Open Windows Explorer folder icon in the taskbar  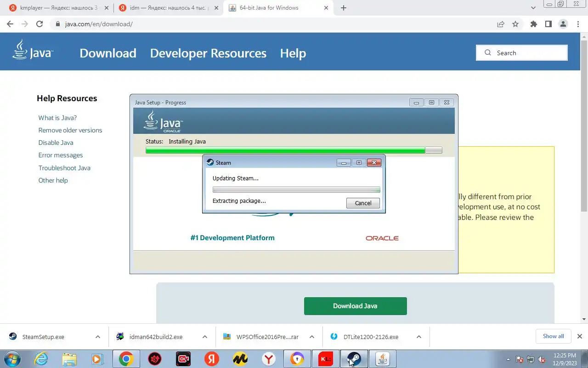[x=69, y=359]
